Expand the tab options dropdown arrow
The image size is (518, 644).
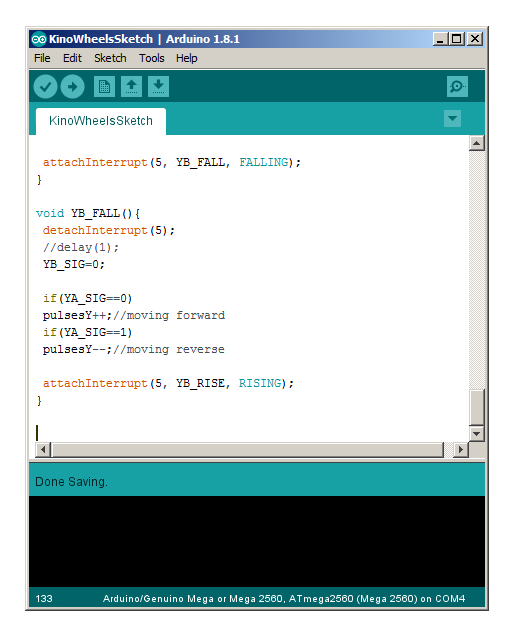click(452, 119)
